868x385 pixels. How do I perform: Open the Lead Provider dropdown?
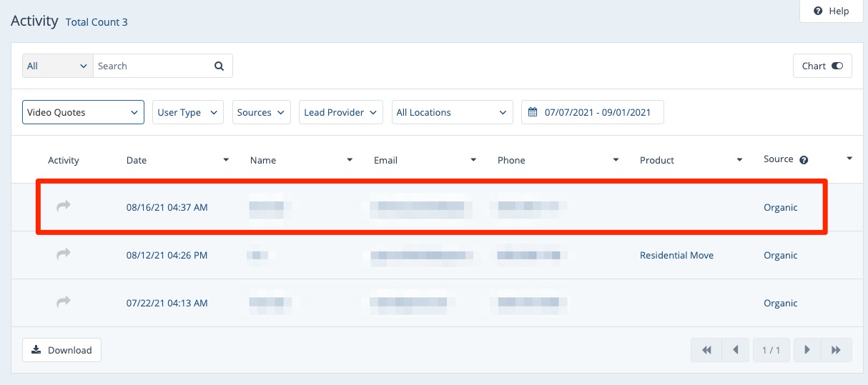tap(340, 112)
